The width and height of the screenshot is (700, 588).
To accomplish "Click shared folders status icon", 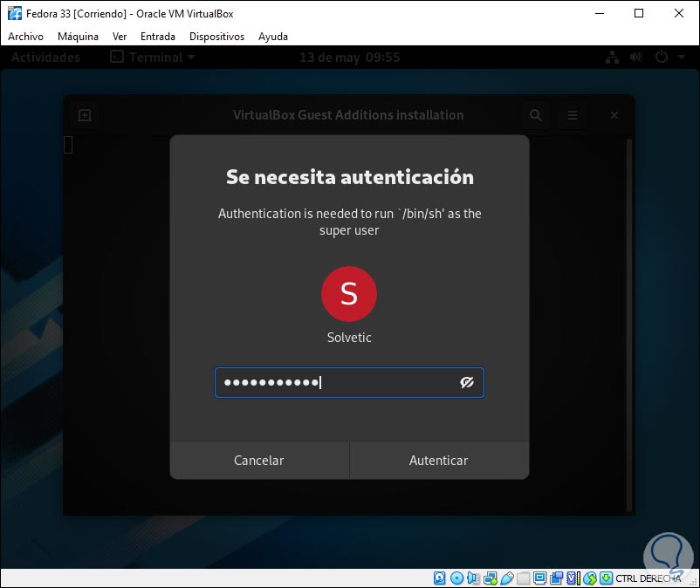I will [x=523, y=578].
